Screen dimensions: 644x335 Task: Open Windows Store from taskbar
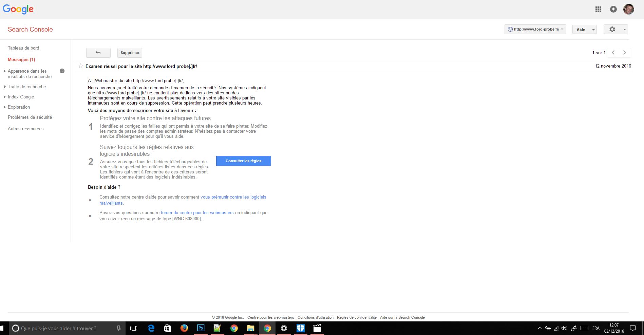pos(167,328)
